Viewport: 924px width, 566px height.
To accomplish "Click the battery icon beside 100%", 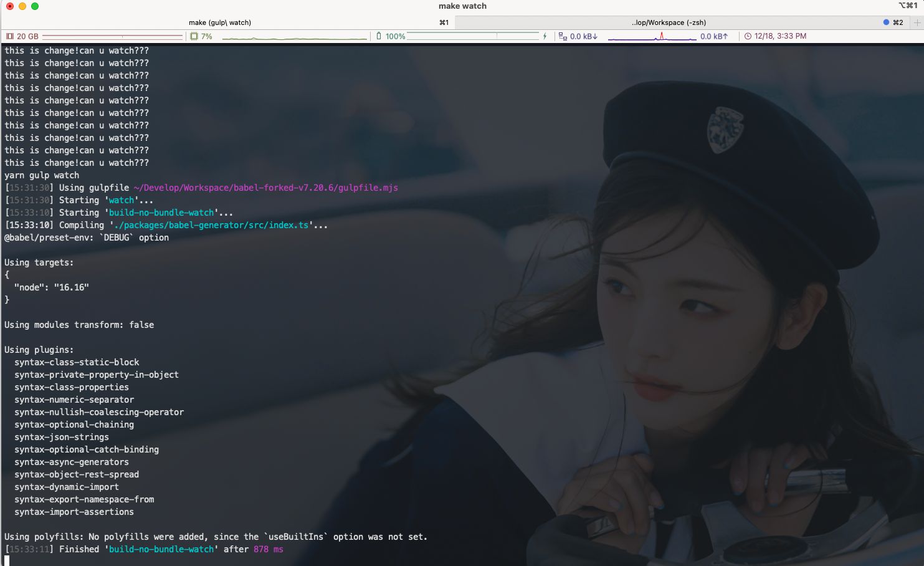I will tap(378, 36).
